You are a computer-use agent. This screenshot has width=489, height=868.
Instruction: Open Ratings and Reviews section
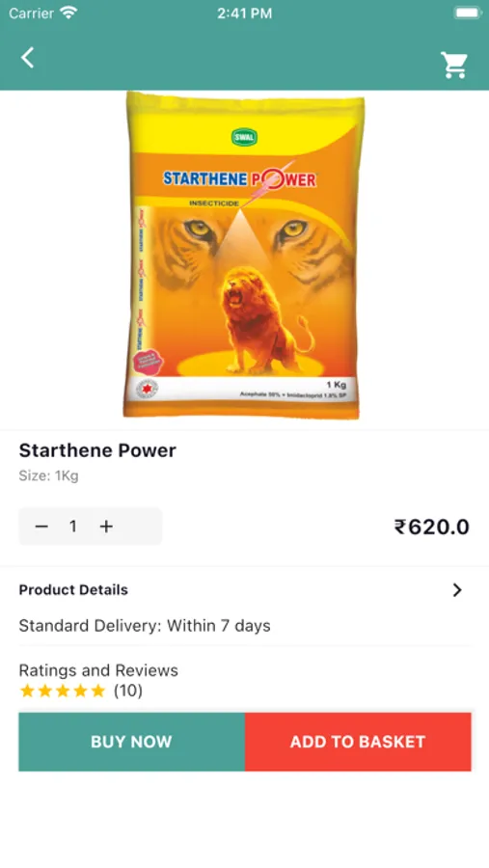[98, 670]
